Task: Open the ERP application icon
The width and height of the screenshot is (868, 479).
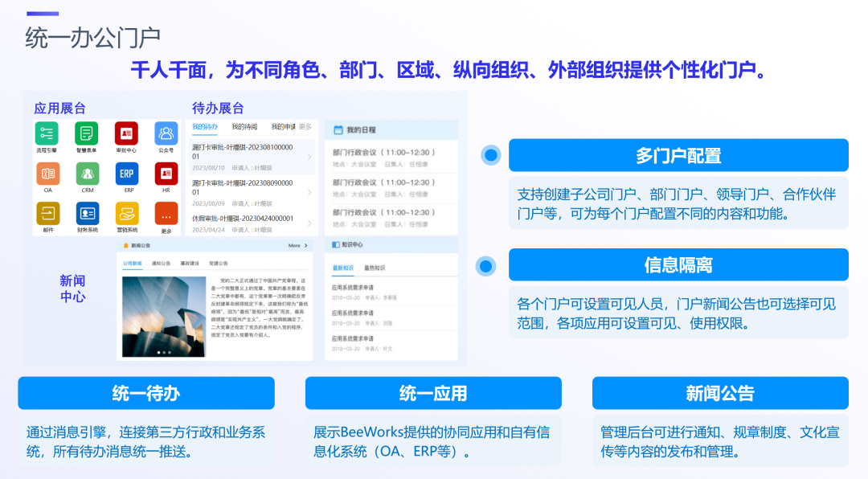Action: point(126,174)
